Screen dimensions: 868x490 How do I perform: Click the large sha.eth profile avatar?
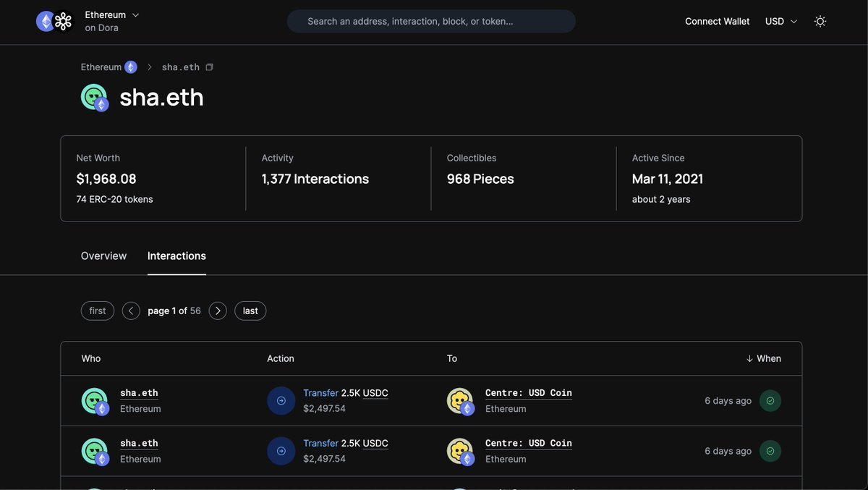(94, 98)
